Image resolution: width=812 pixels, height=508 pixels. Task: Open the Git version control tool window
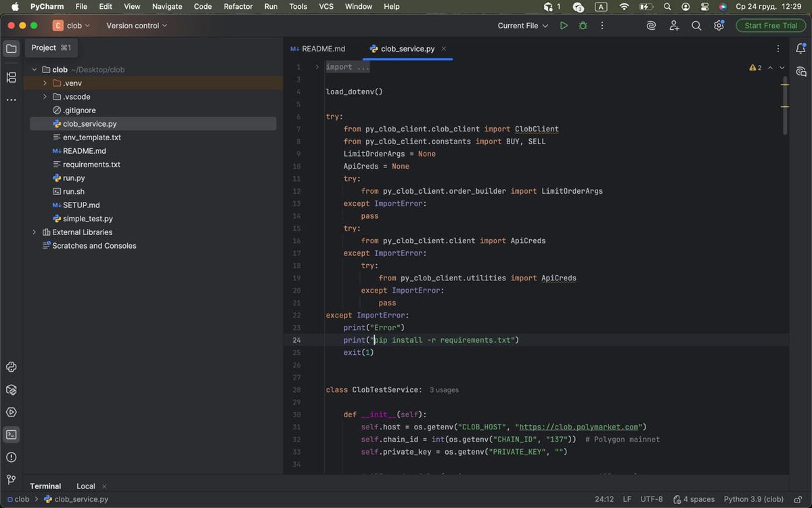(11, 480)
